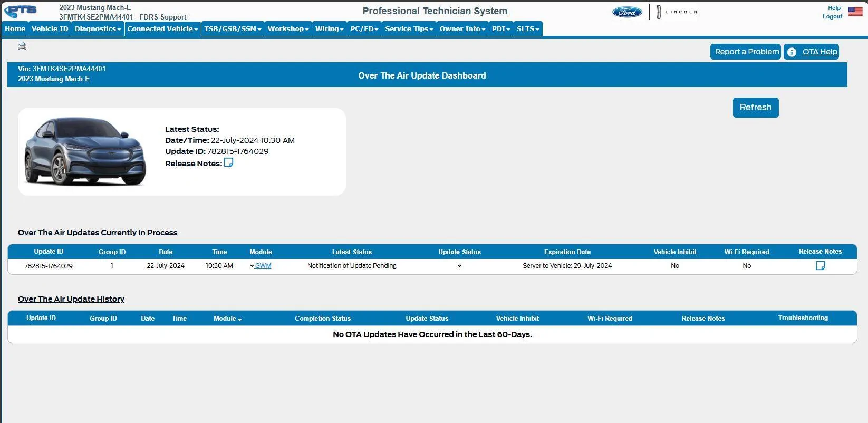The width and height of the screenshot is (868, 423).
Task: Expand the chevron beside GWM module
Action: [x=252, y=266]
